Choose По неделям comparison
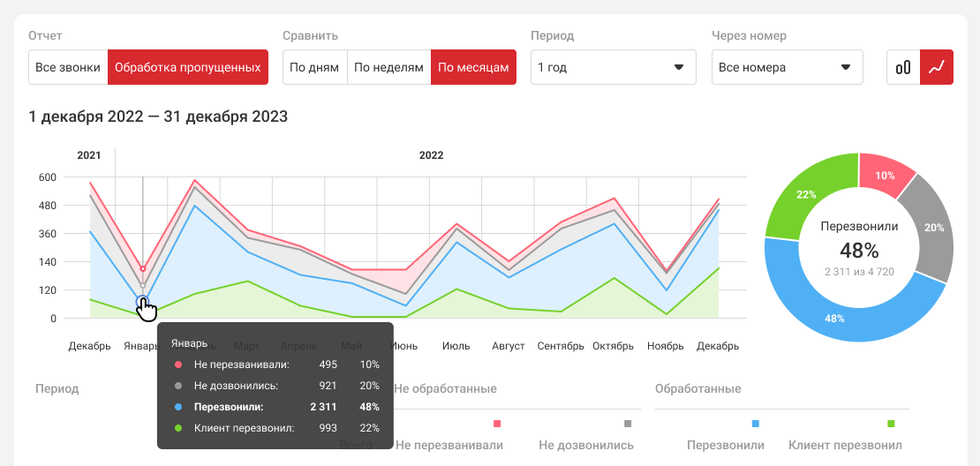 (388, 67)
